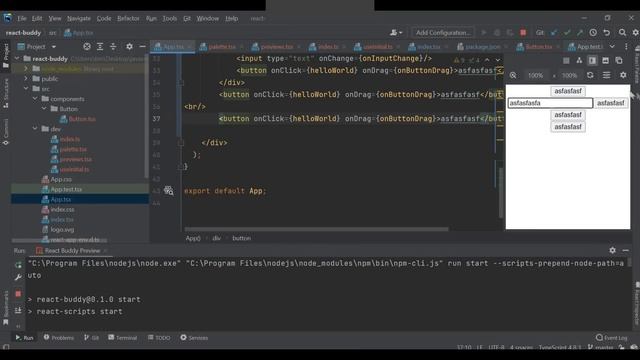Click Expand All in Project panel
Screen dimensions: 640x360
point(100,47)
